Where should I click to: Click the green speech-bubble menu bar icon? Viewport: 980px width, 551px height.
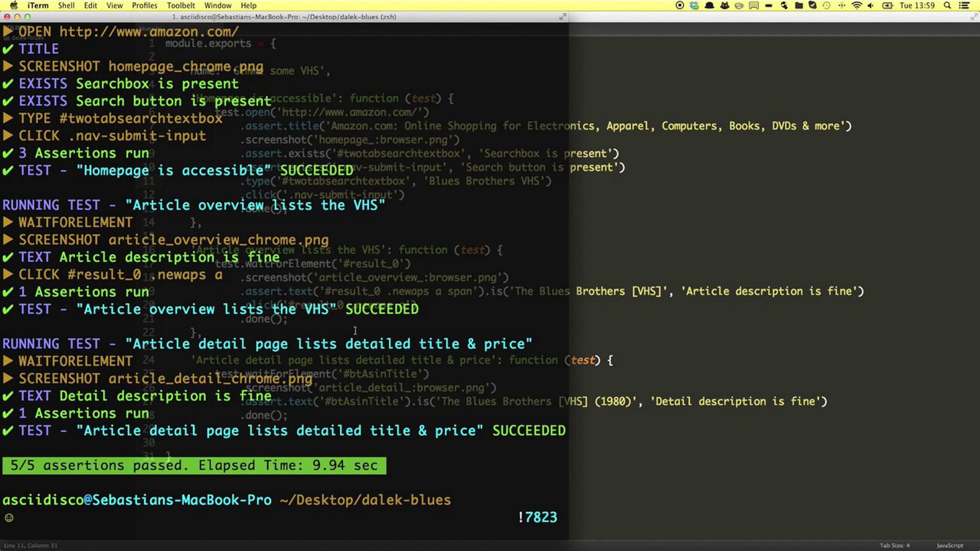tap(754, 5)
